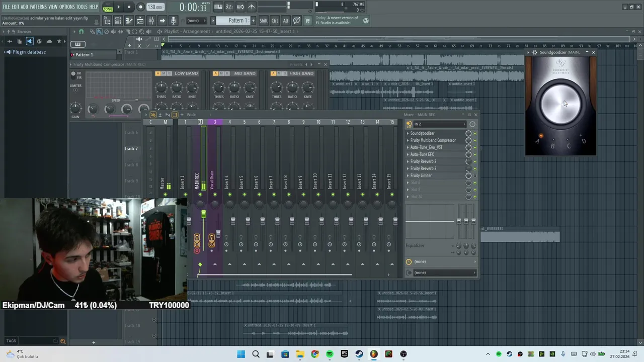Image resolution: width=644 pixels, height=362 pixels.
Task: Mute the Vocal Chain mixer track
Action: click(x=215, y=194)
